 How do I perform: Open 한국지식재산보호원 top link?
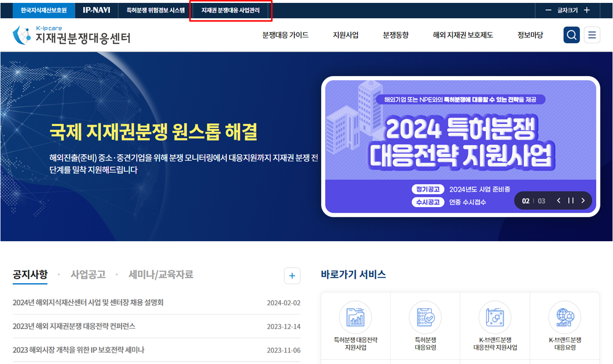click(x=44, y=10)
